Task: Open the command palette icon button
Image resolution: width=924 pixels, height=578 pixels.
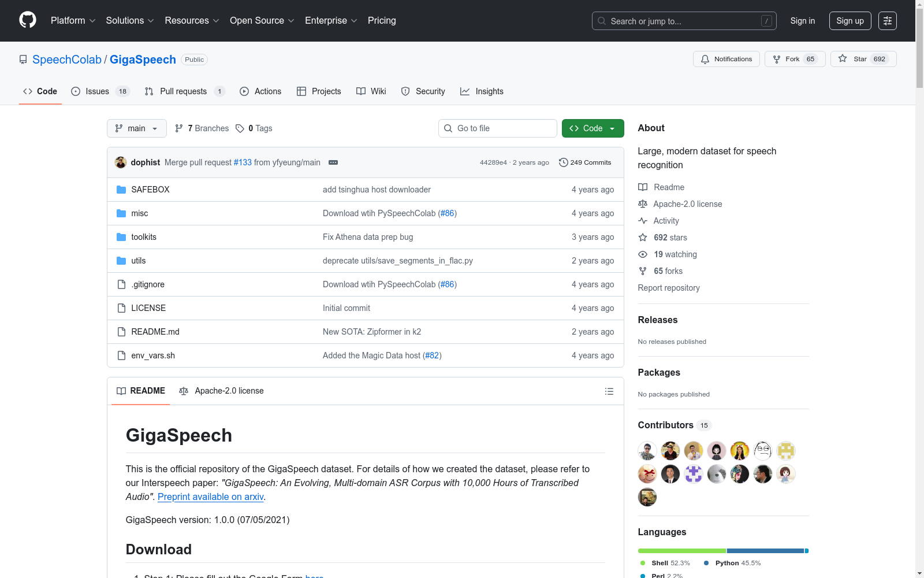Action: click(887, 21)
